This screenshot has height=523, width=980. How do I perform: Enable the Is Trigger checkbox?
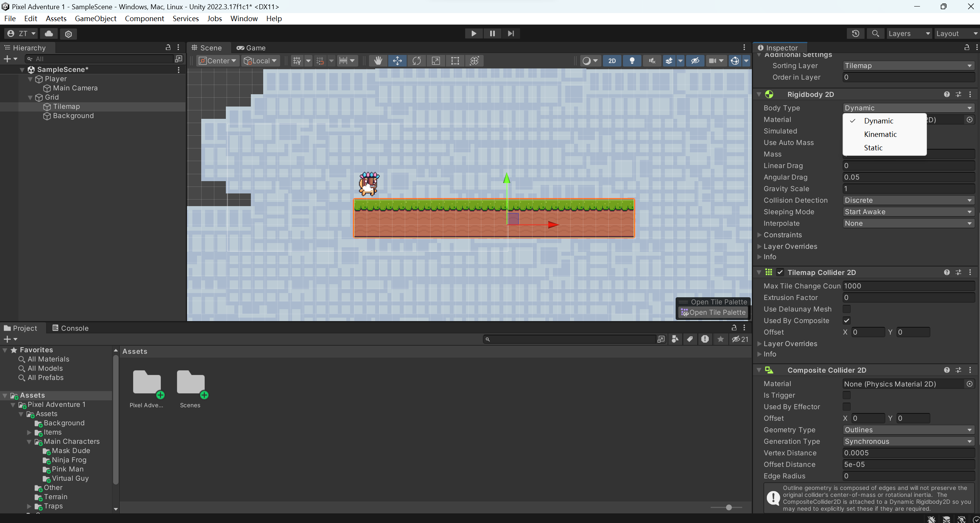846,395
